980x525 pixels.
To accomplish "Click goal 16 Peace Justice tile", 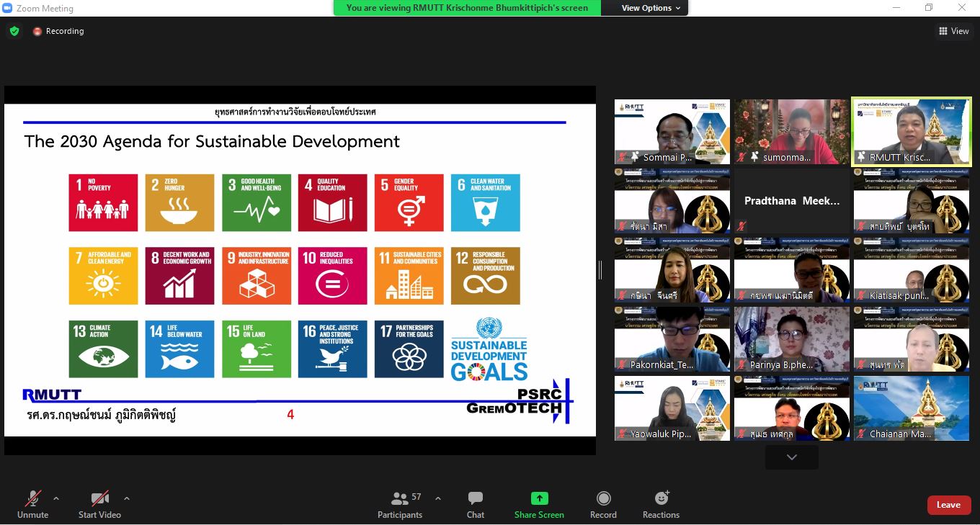I will click(333, 349).
